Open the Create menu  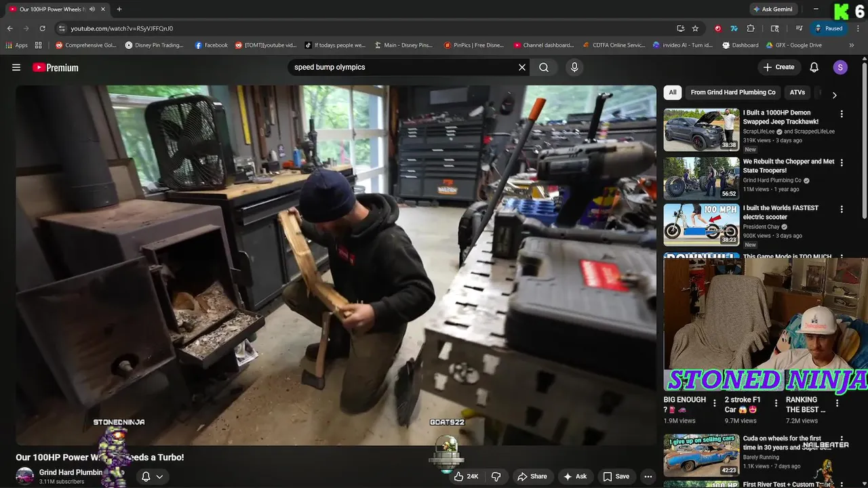pyautogui.click(x=778, y=67)
